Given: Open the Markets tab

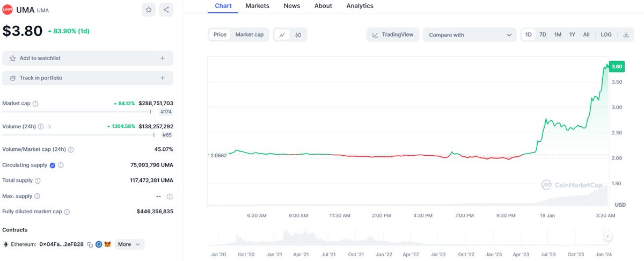Looking at the screenshot, I should tap(258, 6).
